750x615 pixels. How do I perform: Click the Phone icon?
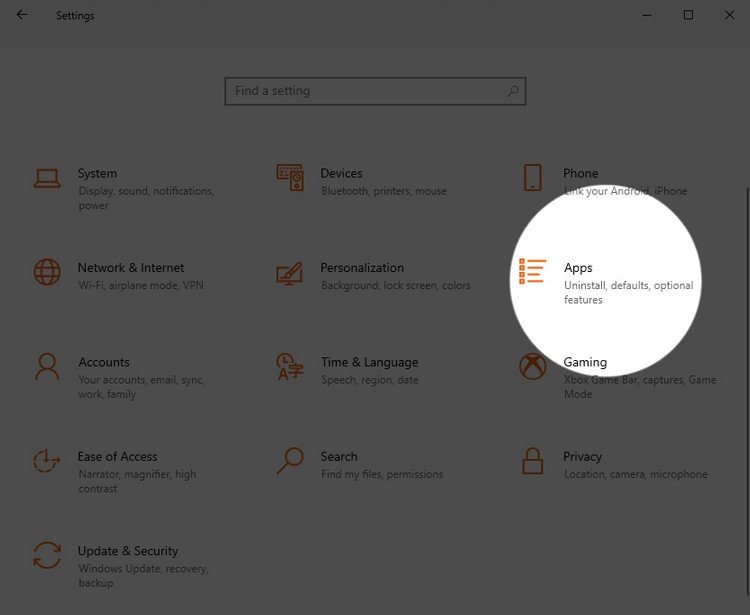pyautogui.click(x=532, y=178)
